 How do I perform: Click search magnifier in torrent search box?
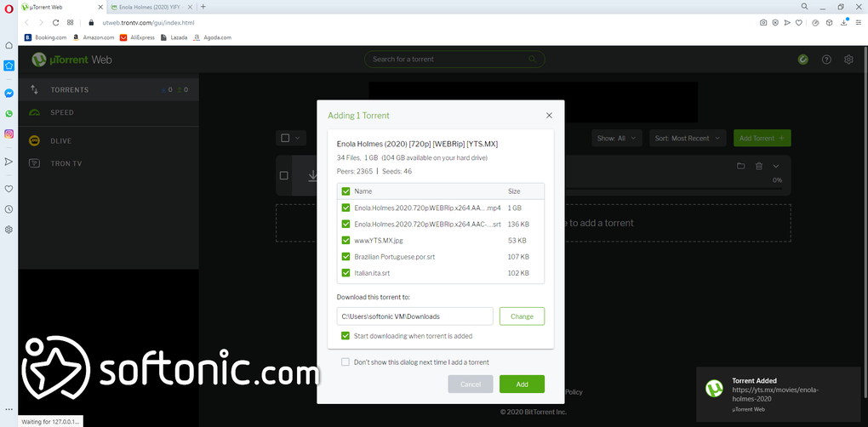click(x=532, y=60)
